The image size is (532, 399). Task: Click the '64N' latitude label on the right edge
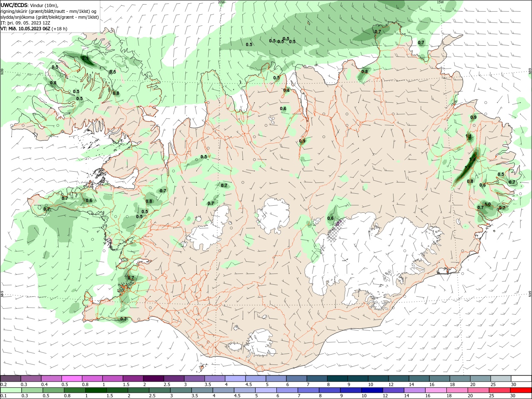click(530, 294)
